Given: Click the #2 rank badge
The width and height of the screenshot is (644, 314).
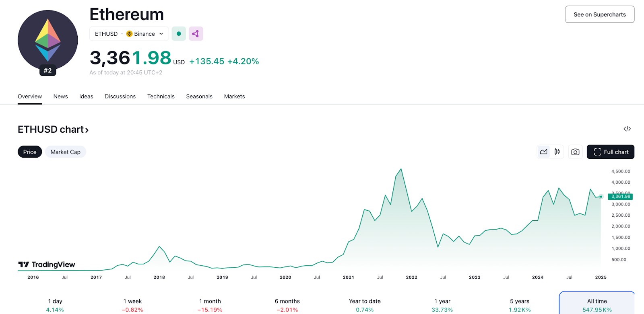Looking at the screenshot, I should tap(48, 70).
